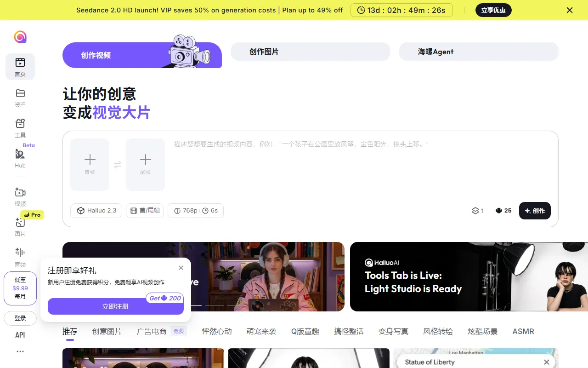This screenshot has width=588, height=368.
Task: Close the 注册即享好礼 signup popup
Action: pyautogui.click(x=181, y=268)
